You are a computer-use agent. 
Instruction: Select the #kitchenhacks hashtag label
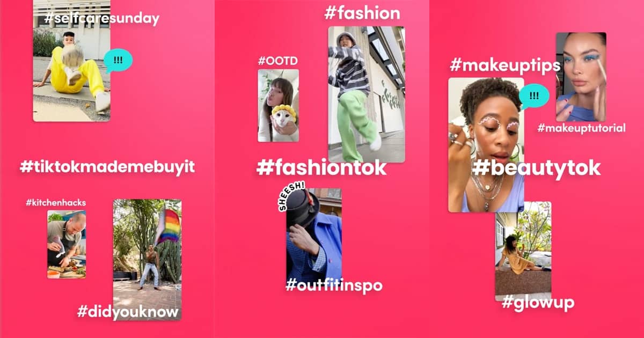56,203
